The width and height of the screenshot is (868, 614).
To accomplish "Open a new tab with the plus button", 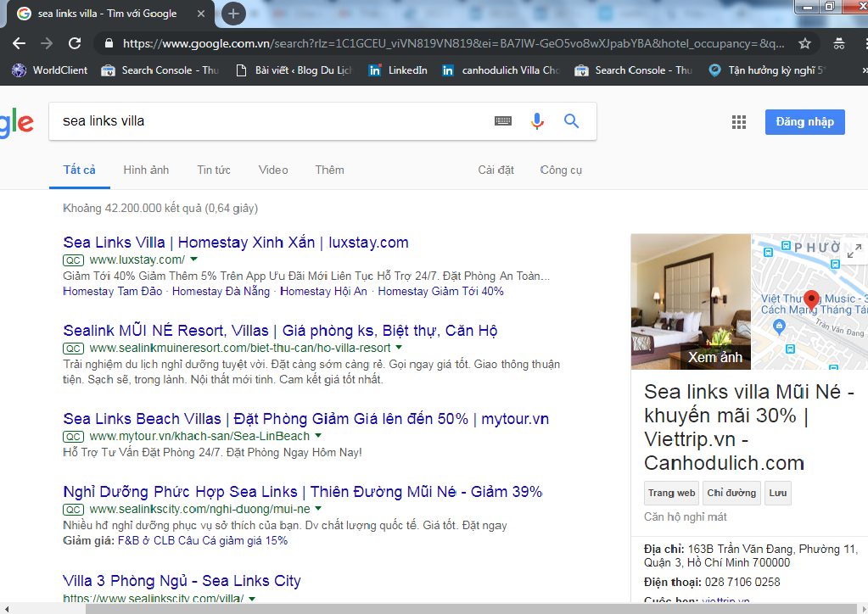I will coord(233,14).
